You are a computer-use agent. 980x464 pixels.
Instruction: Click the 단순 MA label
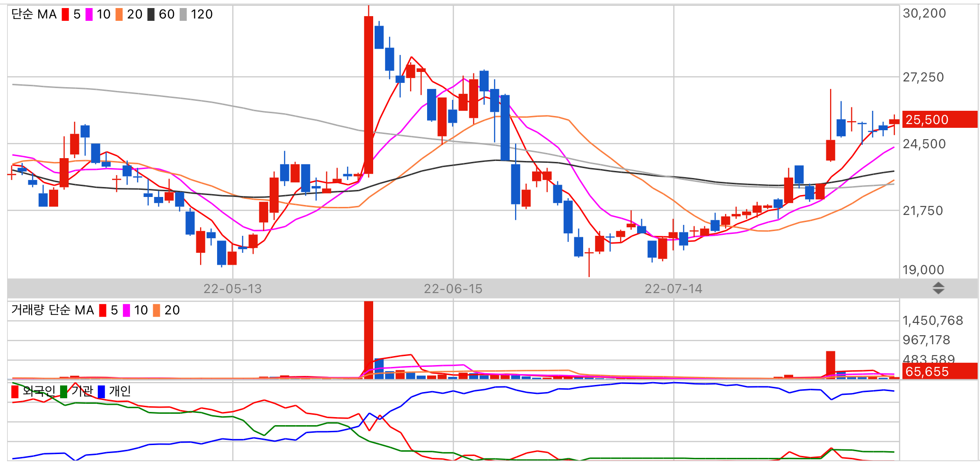(x=34, y=15)
